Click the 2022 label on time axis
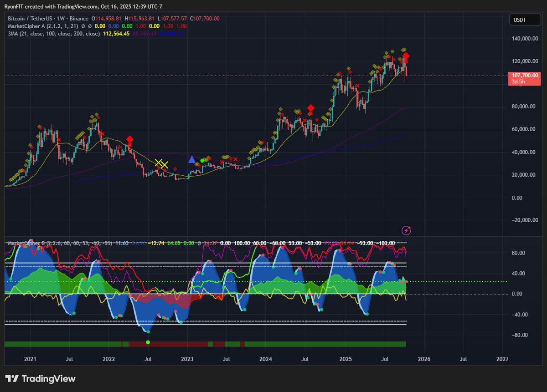 coord(108,359)
